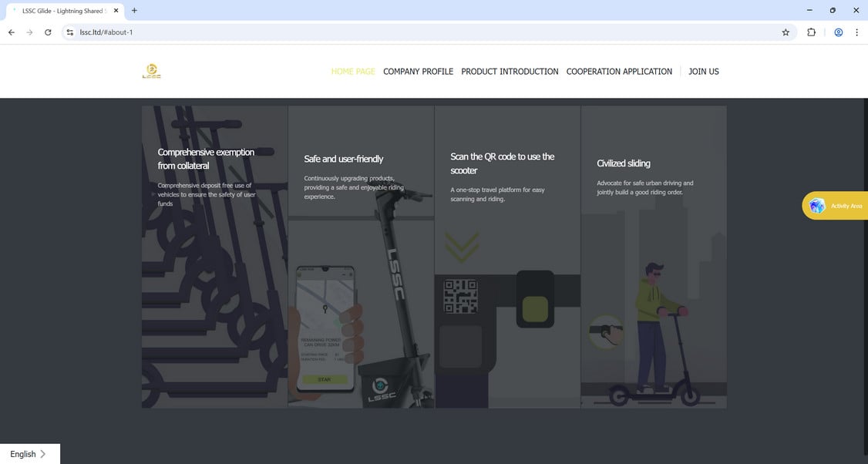
Task: Go forward in browser history
Action: [x=29, y=32]
